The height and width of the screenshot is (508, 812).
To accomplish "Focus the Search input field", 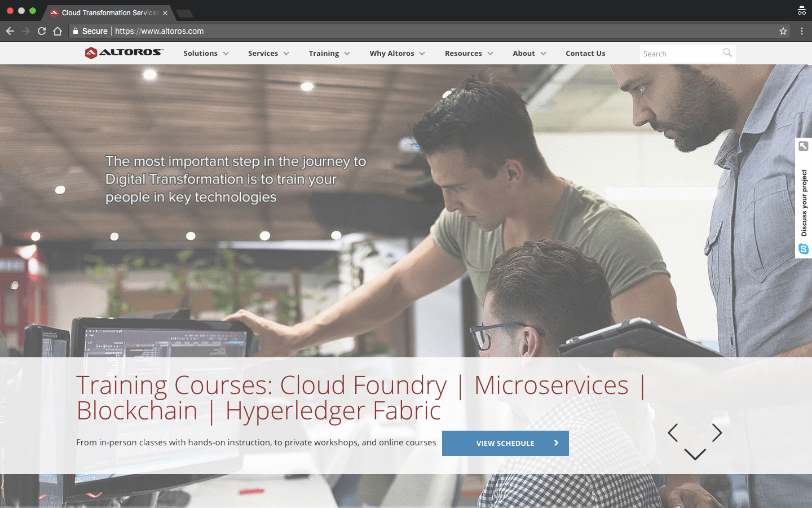I will click(679, 54).
